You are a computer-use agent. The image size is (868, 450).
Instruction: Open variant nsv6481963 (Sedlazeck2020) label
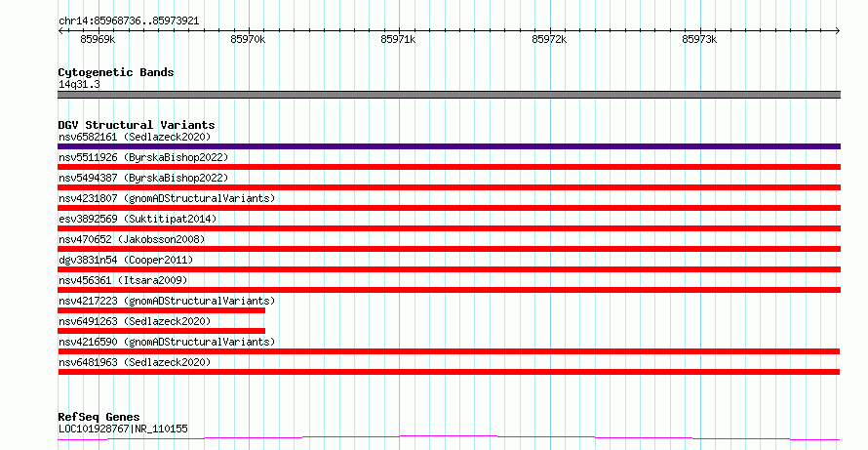135,362
